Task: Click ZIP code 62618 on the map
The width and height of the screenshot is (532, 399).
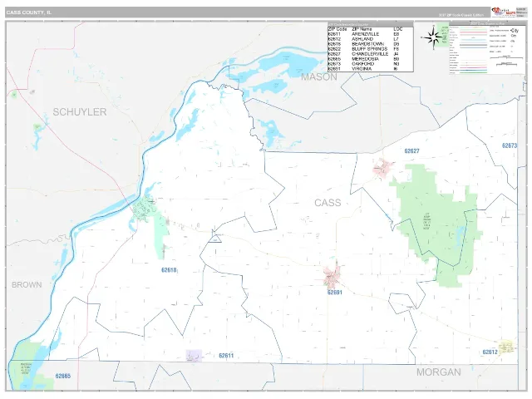Action: [x=169, y=270]
